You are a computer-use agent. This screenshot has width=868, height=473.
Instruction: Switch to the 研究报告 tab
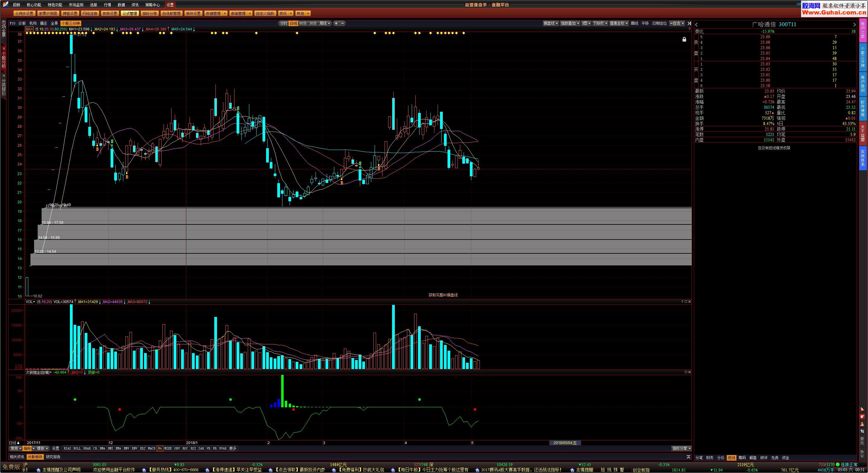pos(53,457)
